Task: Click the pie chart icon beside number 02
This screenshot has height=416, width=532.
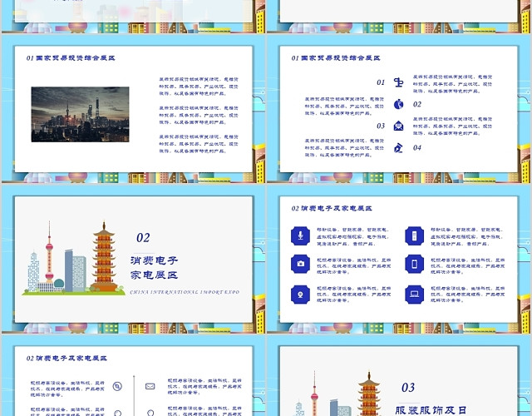Action: (x=399, y=104)
